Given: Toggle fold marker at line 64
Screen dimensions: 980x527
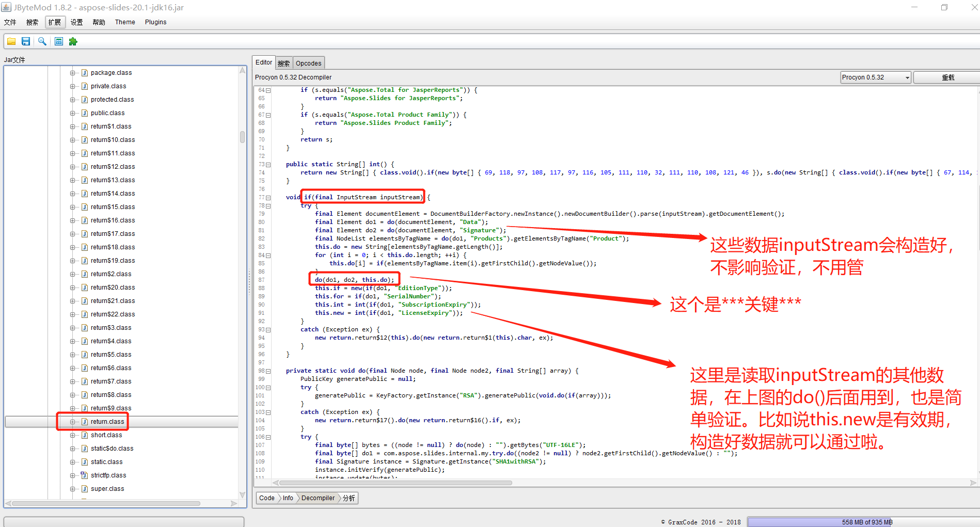Looking at the screenshot, I should pyautogui.click(x=268, y=90).
